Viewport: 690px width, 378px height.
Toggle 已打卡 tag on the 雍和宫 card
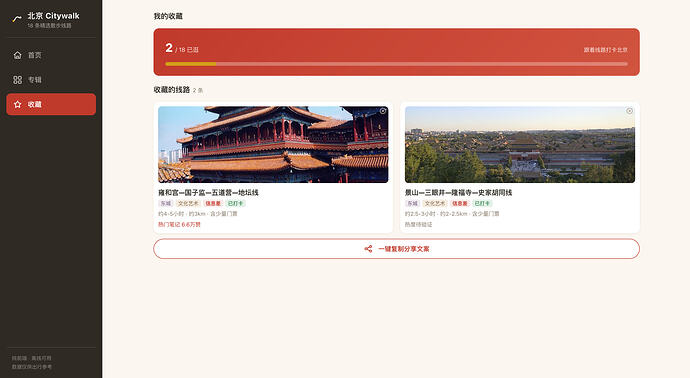(235, 203)
